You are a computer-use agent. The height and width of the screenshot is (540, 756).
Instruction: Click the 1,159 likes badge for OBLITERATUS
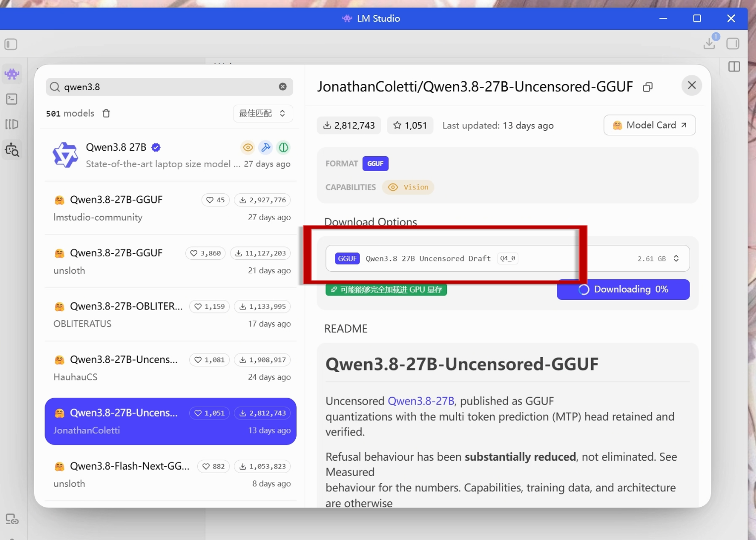click(x=210, y=306)
